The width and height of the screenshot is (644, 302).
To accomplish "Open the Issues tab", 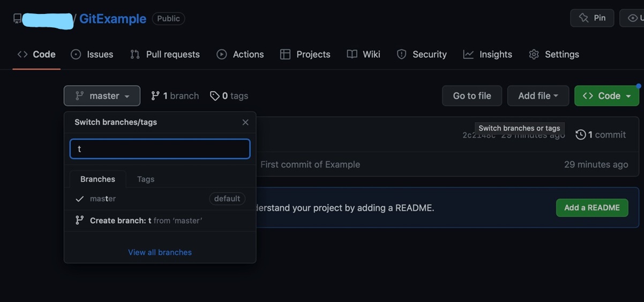I will (x=92, y=54).
